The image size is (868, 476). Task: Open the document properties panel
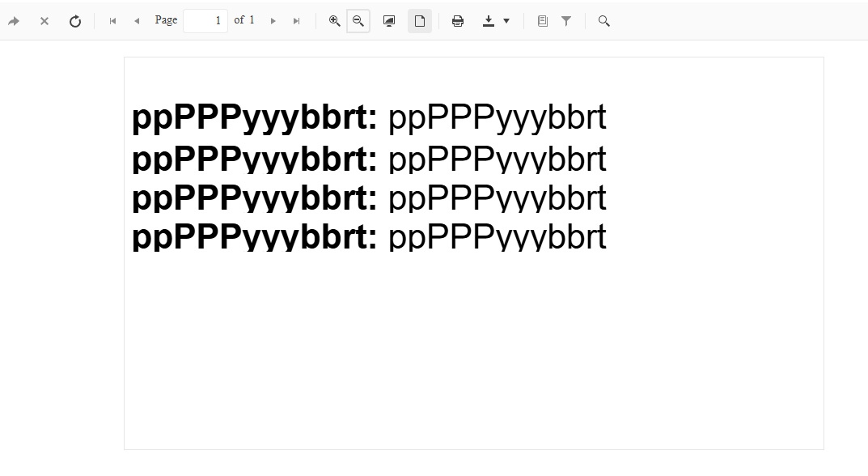[x=542, y=21]
